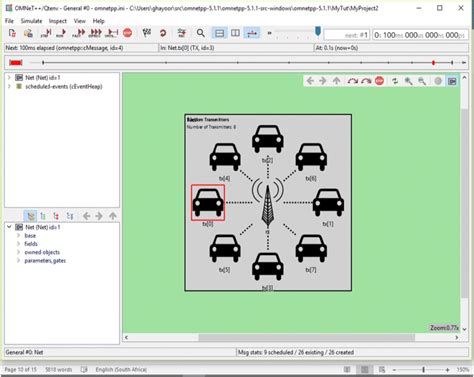
Task: Zoom in on the network canvas
Action: coord(409,81)
